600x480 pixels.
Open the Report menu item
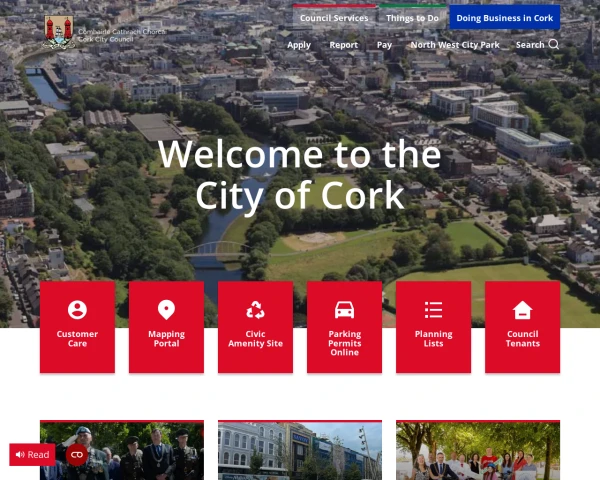(x=344, y=45)
